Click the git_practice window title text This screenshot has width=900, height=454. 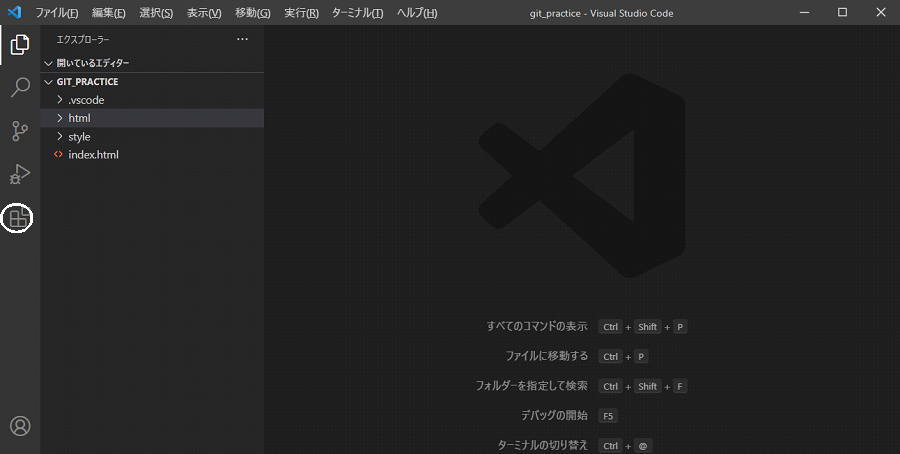click(x=601, y=13)
